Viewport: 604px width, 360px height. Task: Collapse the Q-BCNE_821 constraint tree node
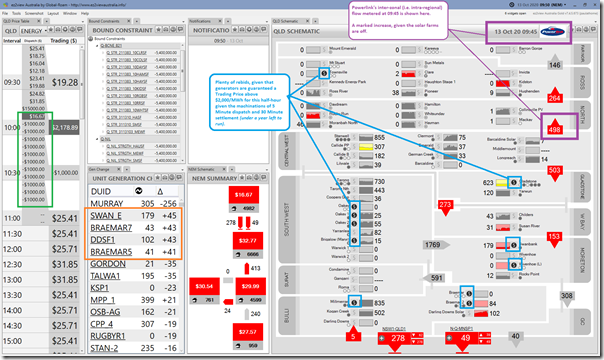[97, 45]
